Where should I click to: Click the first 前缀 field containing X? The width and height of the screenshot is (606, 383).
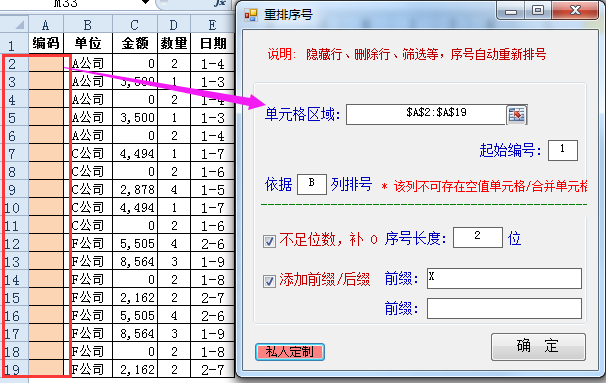click(x=504, y=278)
